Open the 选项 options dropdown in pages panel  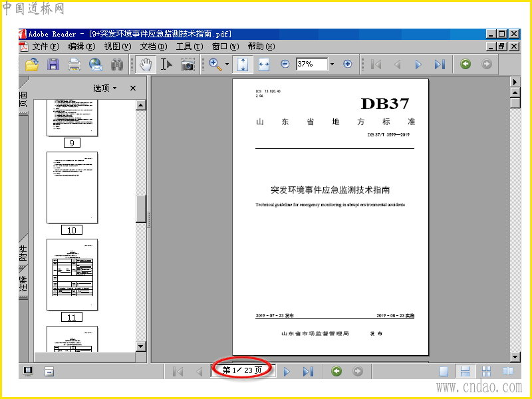point(105,88)
